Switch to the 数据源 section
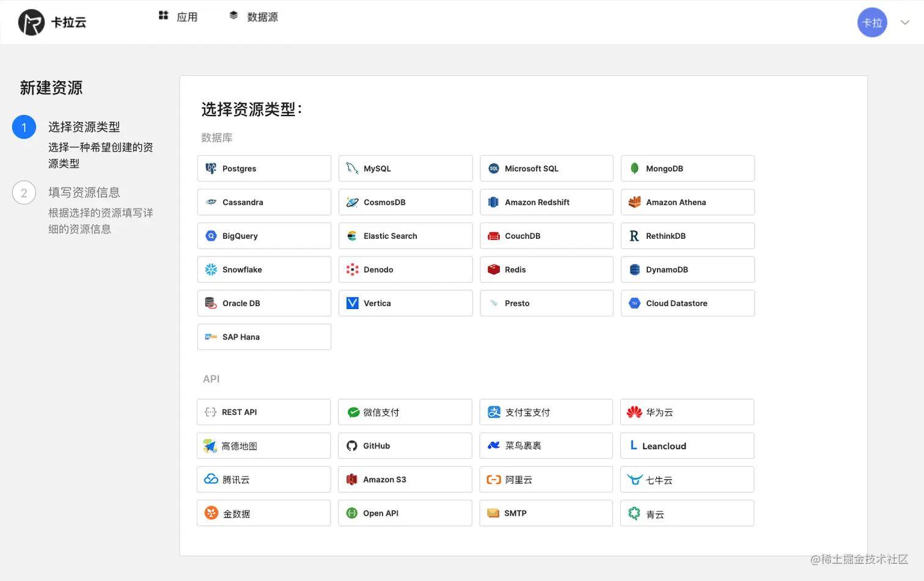Screen dimensions: 924x581 click(x=254, y=16)
